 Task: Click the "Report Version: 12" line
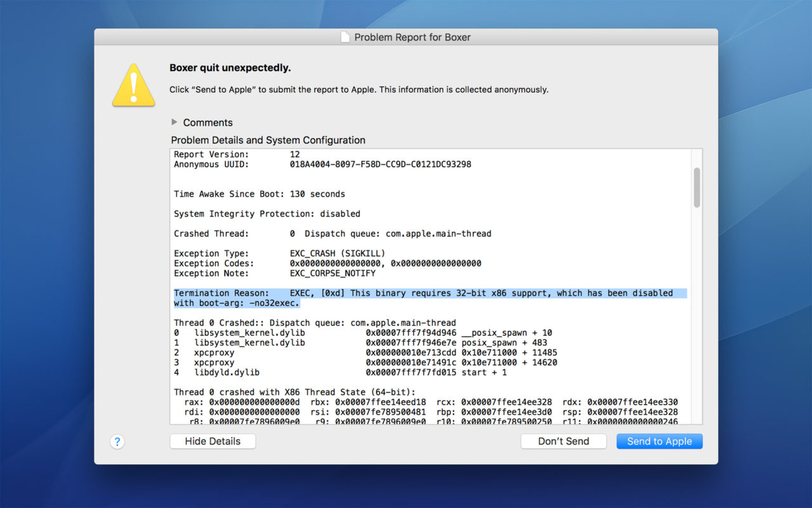237,154
